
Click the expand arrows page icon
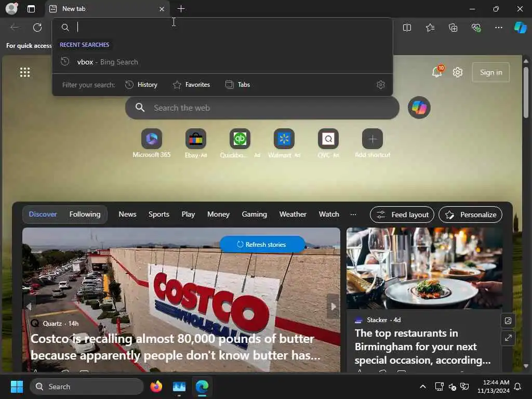click(x=508, y=338)
